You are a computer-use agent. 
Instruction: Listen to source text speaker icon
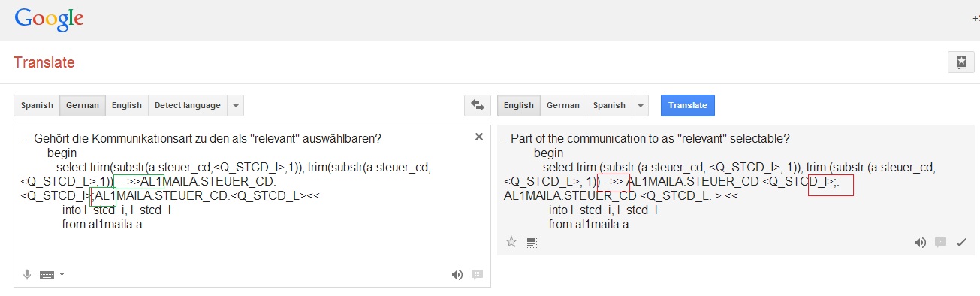coord(457,275)
